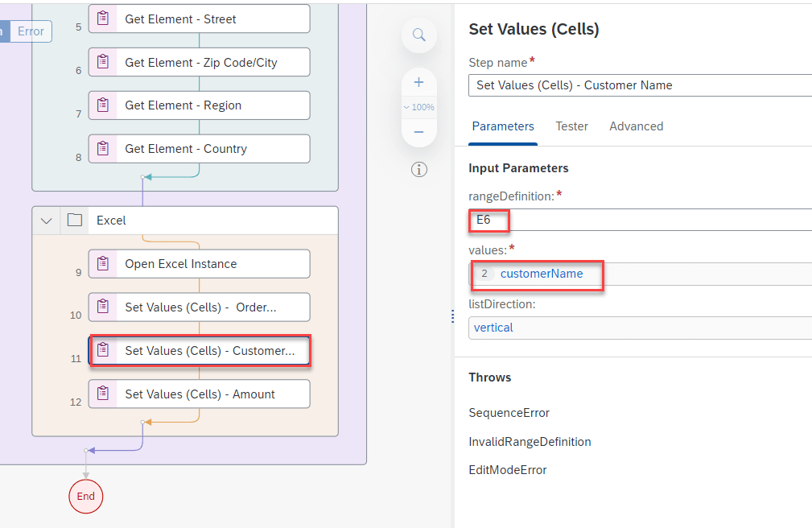Open the 100% zoom level dropdown
Screen dimensions: 812x528
(418, 107)
